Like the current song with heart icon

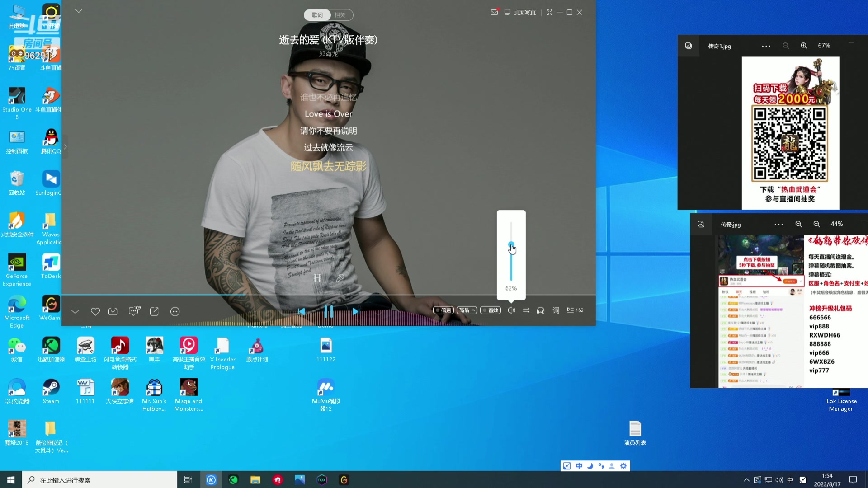[x=95, y=311]
